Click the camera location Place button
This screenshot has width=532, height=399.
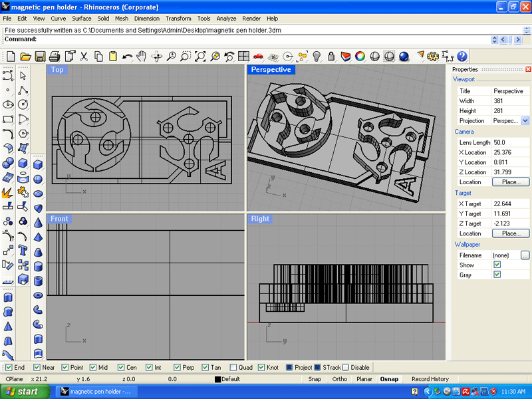click(511, 182)
